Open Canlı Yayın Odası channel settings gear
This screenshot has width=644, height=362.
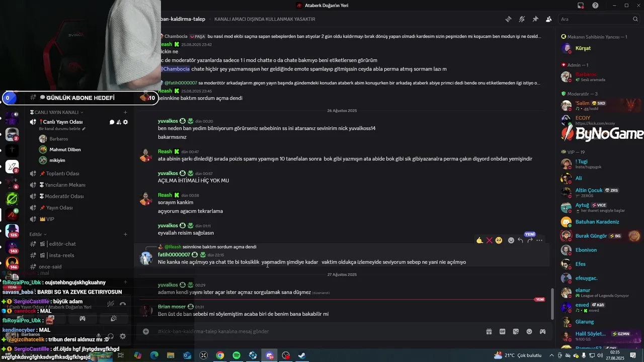(x=125, y=122)
